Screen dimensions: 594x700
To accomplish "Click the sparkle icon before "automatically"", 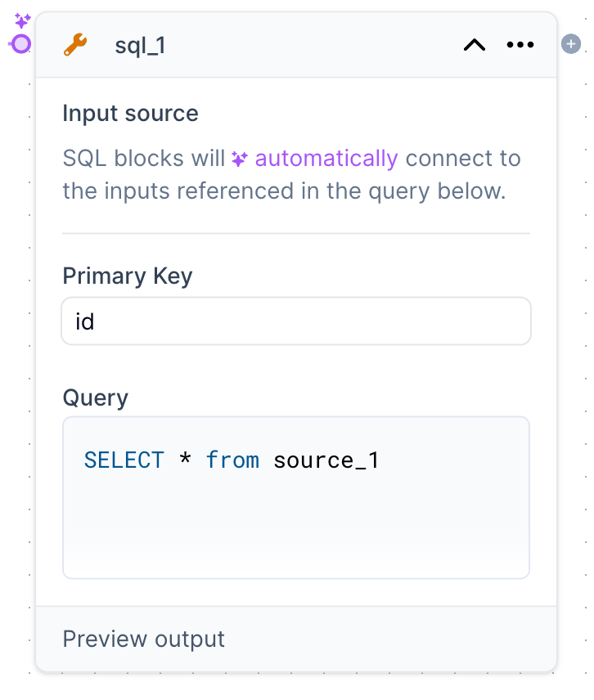I will click(x=240, y=159).
